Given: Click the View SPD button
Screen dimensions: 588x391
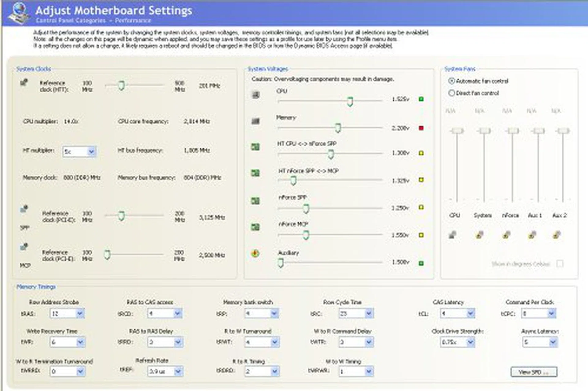Looking at the screenshot, I should point(534,372).
